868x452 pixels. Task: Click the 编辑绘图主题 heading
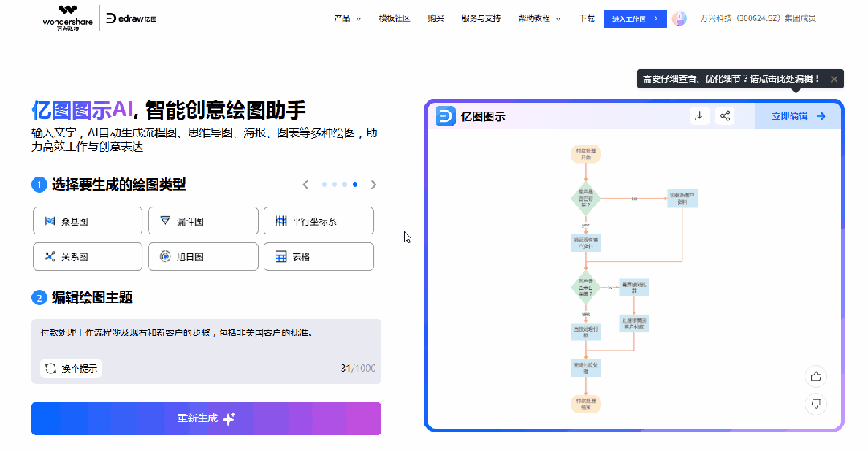pyautogui.click(x=92, y=298)
